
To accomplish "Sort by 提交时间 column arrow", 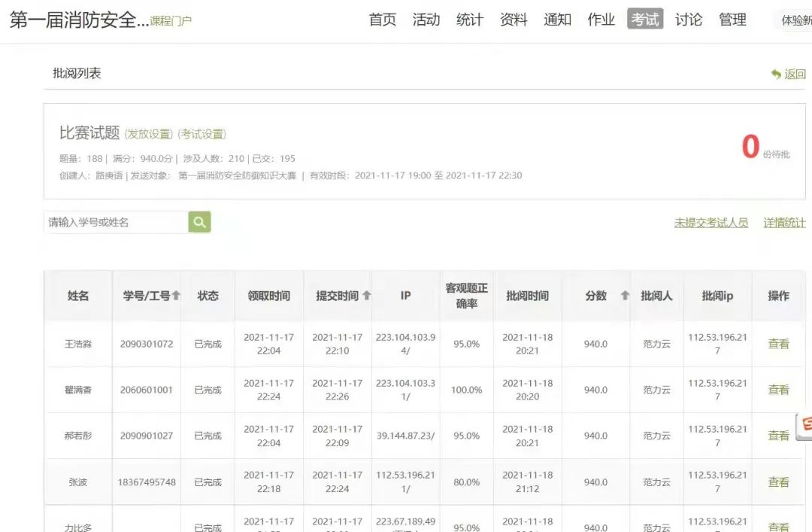I will pos(367,296).
